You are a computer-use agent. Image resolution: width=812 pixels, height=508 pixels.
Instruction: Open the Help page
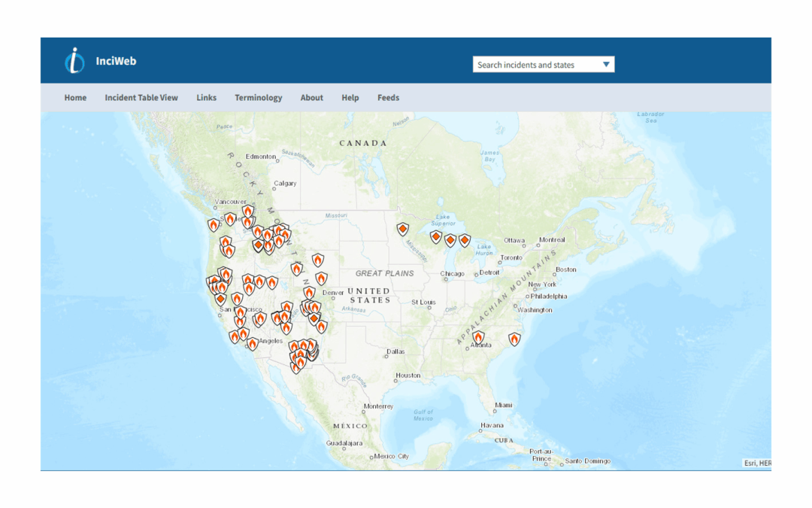coord(350,98)
